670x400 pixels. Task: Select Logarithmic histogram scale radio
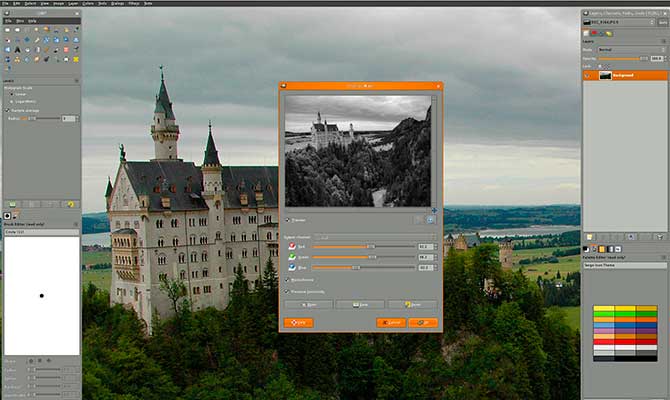(x=12, y=101)
